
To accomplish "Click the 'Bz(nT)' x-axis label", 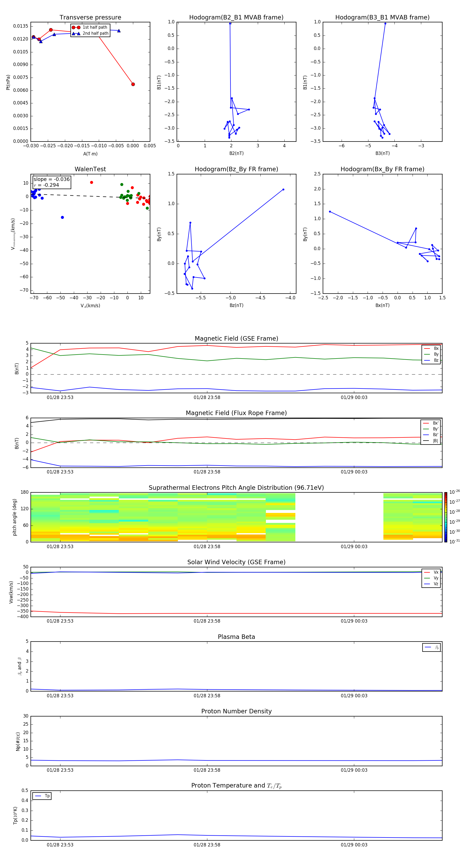I will (236, 305).
